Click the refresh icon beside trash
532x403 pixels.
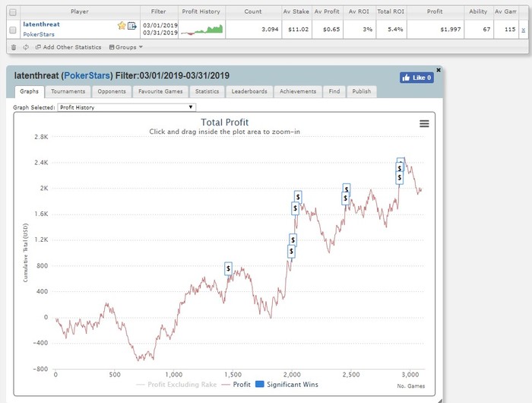(x=26, y=47)
